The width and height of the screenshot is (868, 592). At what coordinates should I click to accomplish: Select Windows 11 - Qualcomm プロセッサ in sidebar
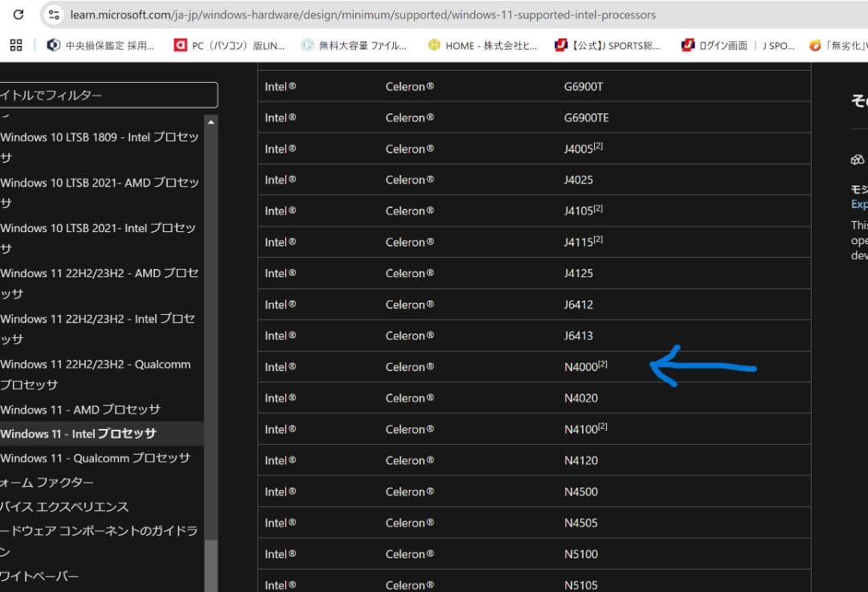point(95,458)
